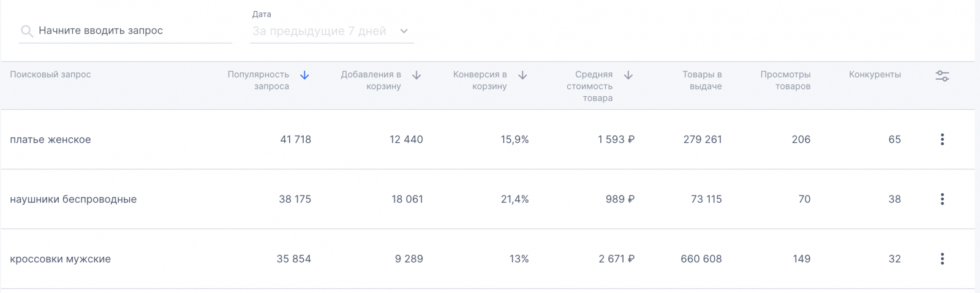This screenshot has height=293, width=980.
Task: Select the наушники беспроводные query
Action: click(73, 199)
